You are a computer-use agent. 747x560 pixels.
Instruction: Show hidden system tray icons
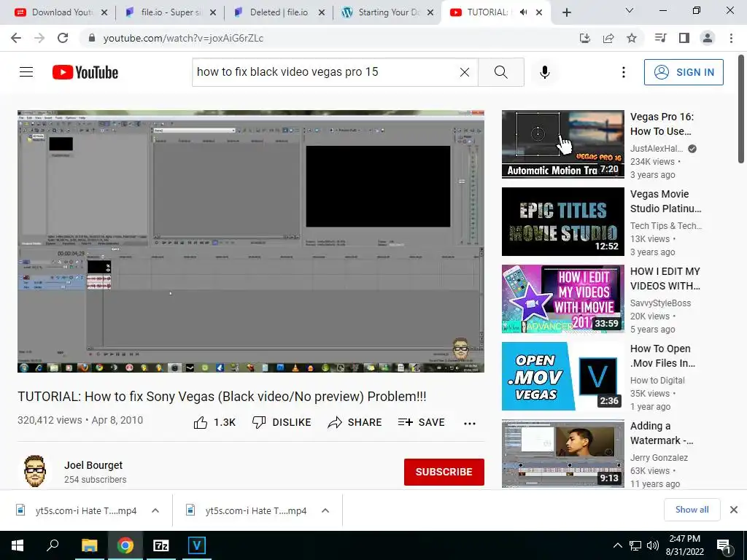617,545
